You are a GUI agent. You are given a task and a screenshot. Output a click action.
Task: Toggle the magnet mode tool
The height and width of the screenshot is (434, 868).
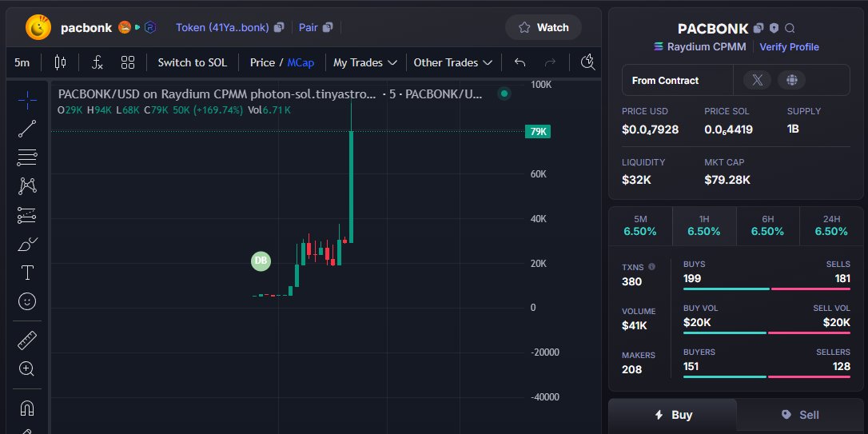pos(27,408)
